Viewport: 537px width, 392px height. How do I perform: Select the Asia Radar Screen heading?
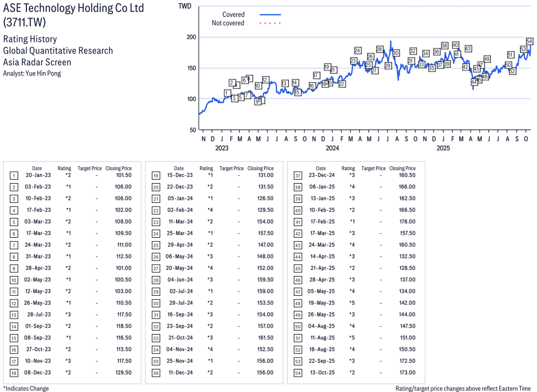click(37, 62)
